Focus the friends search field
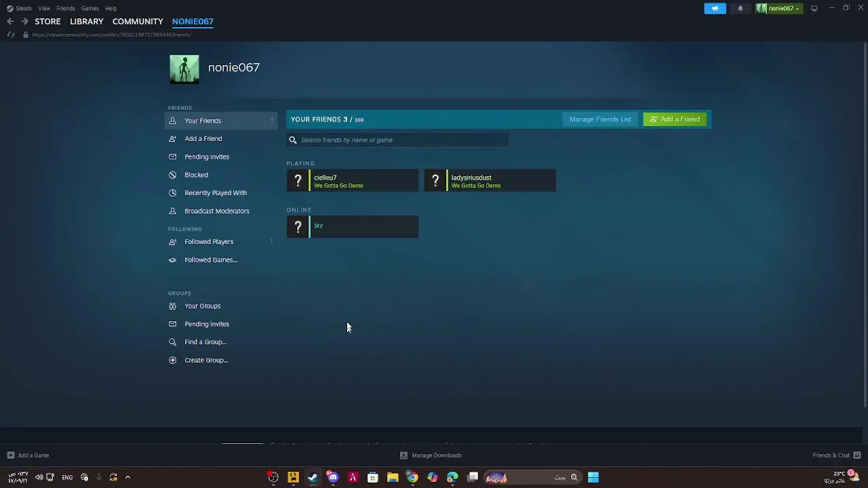868x488 pixels. click(x=397, y=140)
